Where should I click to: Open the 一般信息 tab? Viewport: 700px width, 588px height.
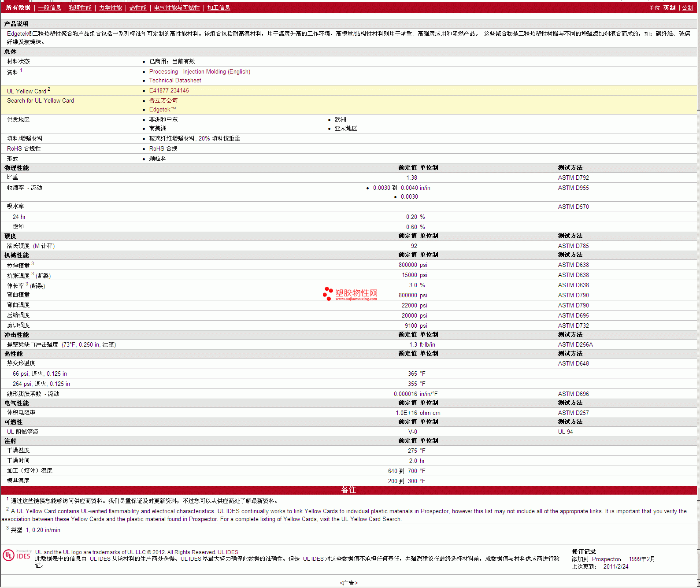tap(49, 8)
